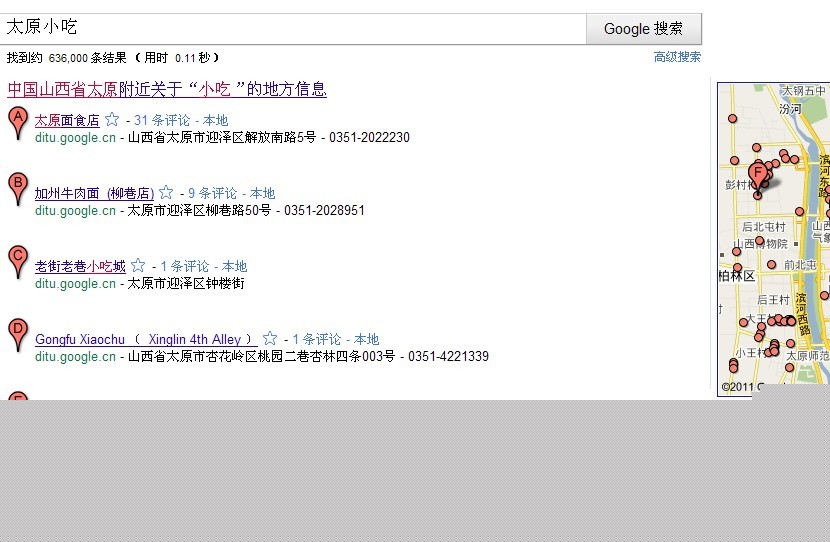Click 本地 link beside 加州牛肉面
This screenshot has height=542, width=830.
tap(263, 193)
